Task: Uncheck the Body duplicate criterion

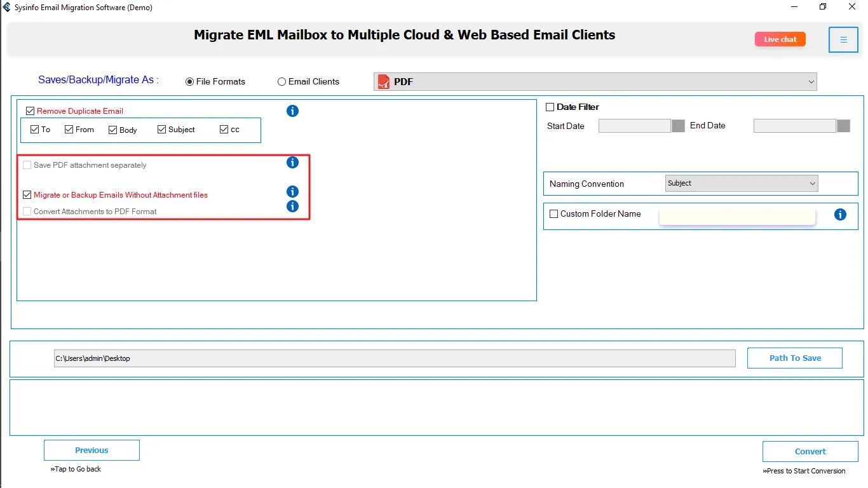Action: click(113, 130)
